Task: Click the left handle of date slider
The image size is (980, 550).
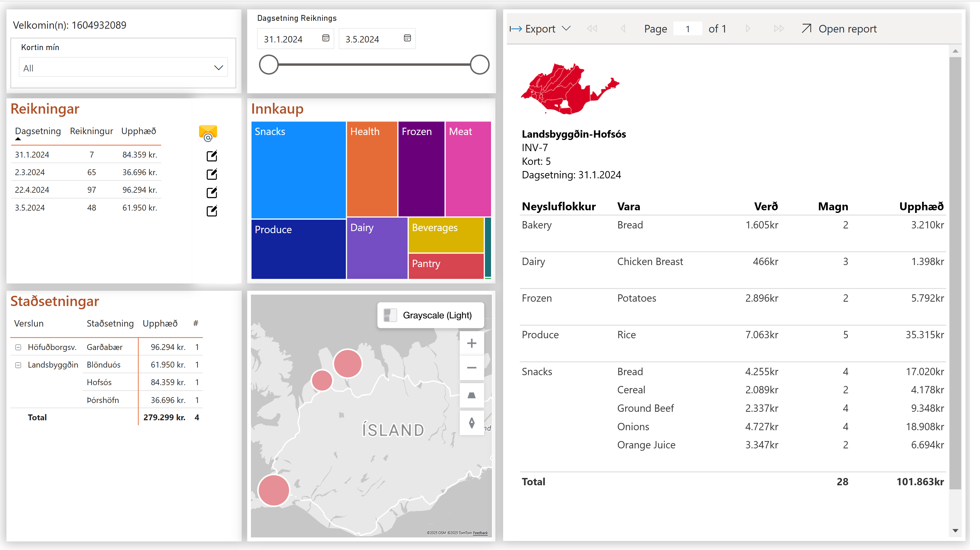Action: [x=269, y=65]
